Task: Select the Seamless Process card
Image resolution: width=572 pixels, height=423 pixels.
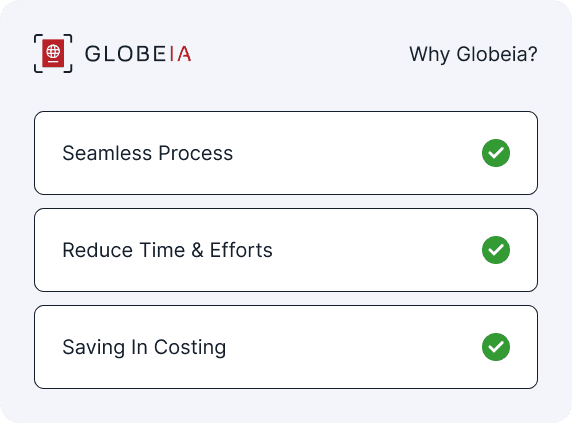Action: [286, 153]
